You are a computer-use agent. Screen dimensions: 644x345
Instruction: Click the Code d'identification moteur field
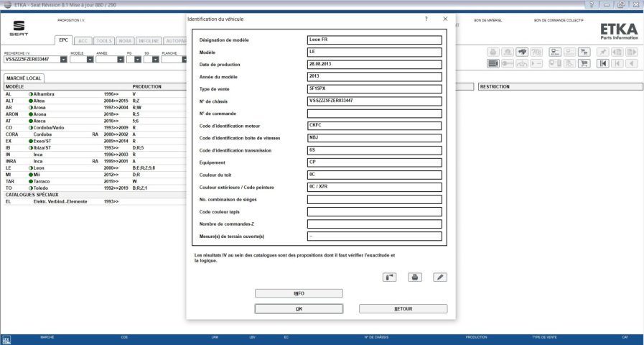click(x=375, y=126)
